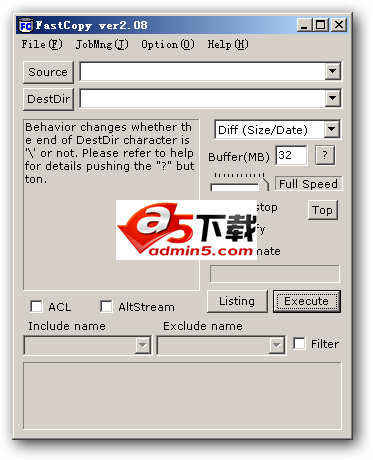The image size is (373, 460).
Task: Click the Execute button
Action: [307, 301]
